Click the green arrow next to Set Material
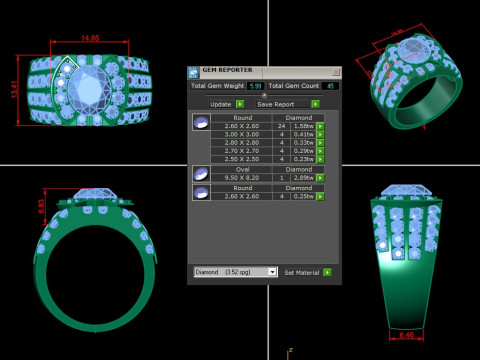Viewport: 480px width, 360px height. [x=327, y=273]
